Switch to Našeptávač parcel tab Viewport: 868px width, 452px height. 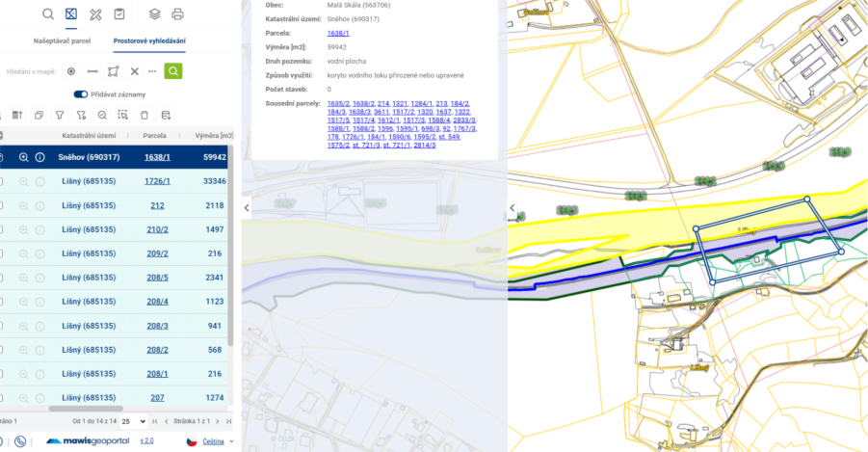pos(63,41)
